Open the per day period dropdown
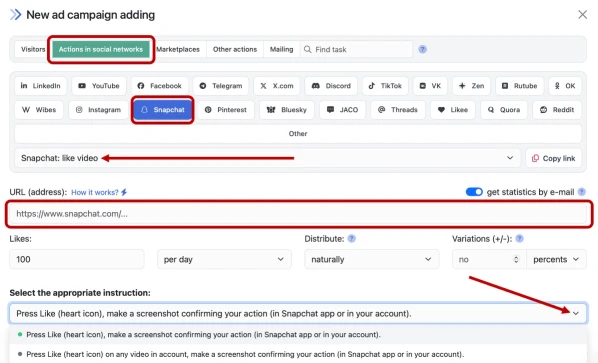 (224, 259)
